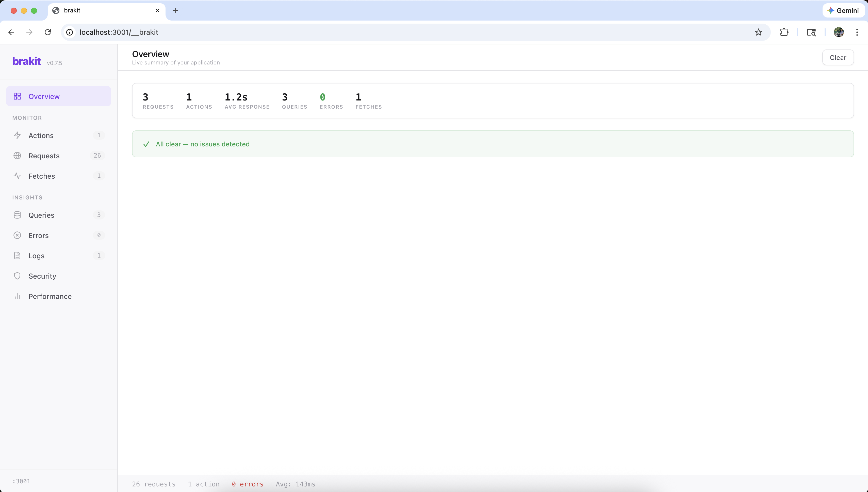Click the Overview grid icon

coord(18,96)
